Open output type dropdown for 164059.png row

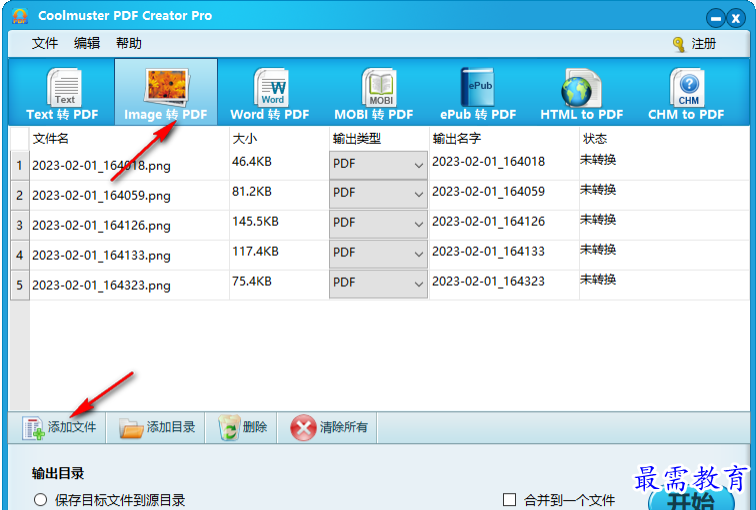pyautogui.click(x=378, y=193)
